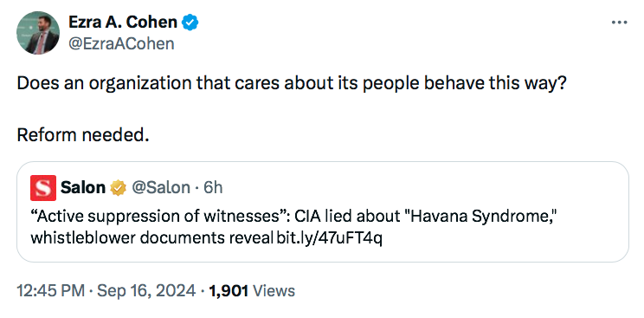Click 'whistleblower documents reveal' text in quote
This screenshot has height=318, width=644.
click(x=152, y=238)
